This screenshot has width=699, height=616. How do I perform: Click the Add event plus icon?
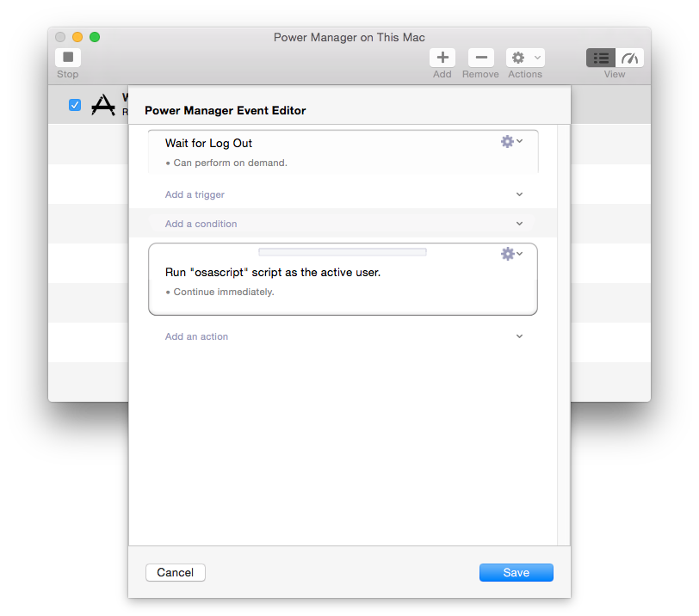click(x=442, y=58)
